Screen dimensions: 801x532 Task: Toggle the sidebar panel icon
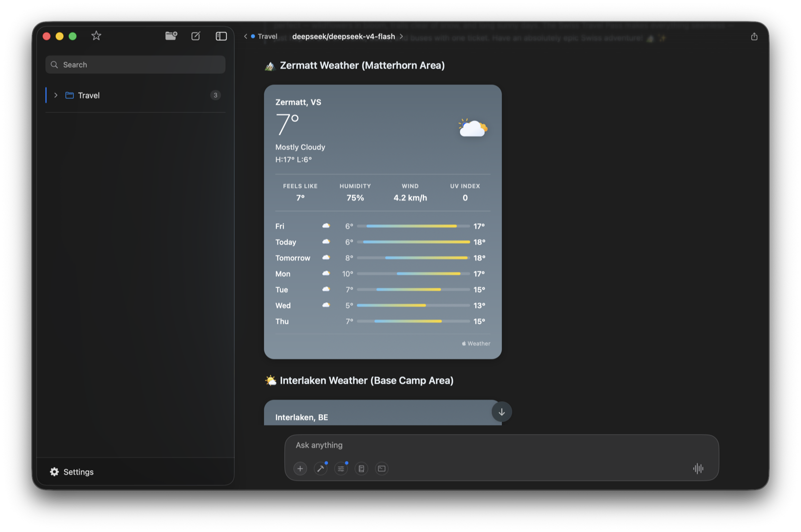tap(221, 36)
